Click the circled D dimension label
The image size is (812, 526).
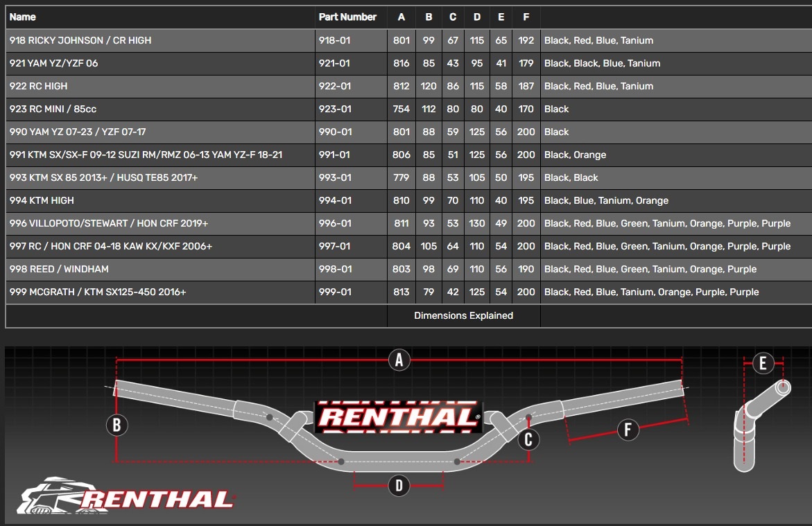399,486
